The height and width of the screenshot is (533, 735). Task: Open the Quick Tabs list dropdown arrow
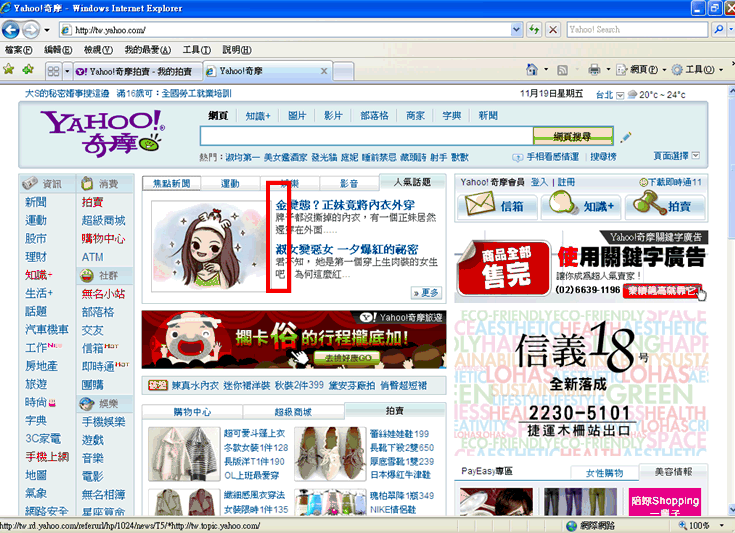[x=67, y=71]
